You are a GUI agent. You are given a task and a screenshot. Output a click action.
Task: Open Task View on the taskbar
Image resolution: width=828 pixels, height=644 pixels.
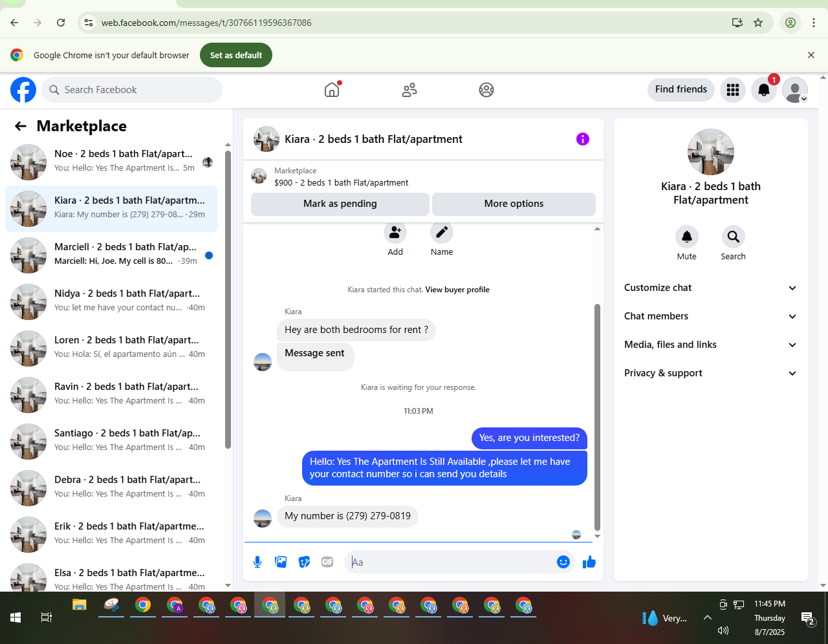(47, 617)
